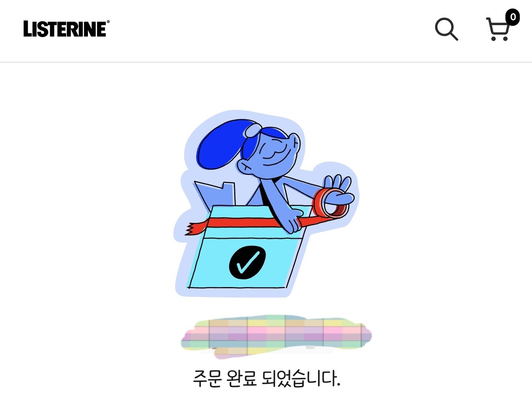Viewport: 532px width, 417px height.
Task: Click the header divider line under the logo
Action: [x=266, y=62]
